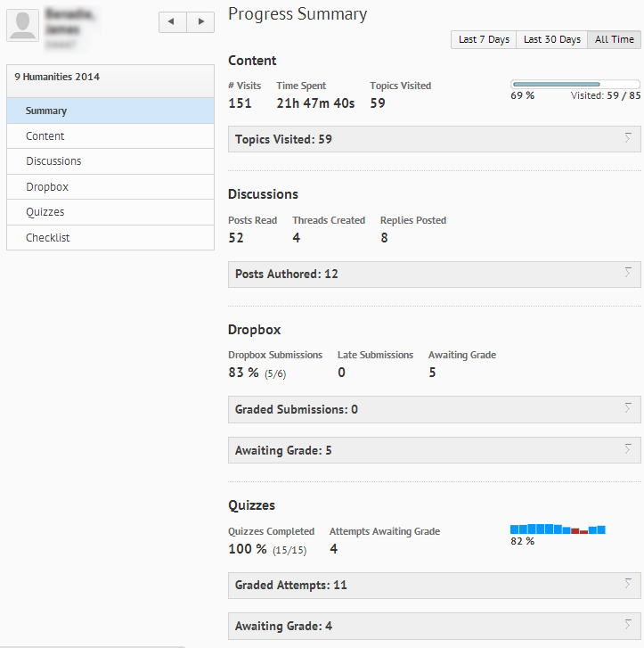Click the user profile avatar image
644x648 pixels.
22,24
